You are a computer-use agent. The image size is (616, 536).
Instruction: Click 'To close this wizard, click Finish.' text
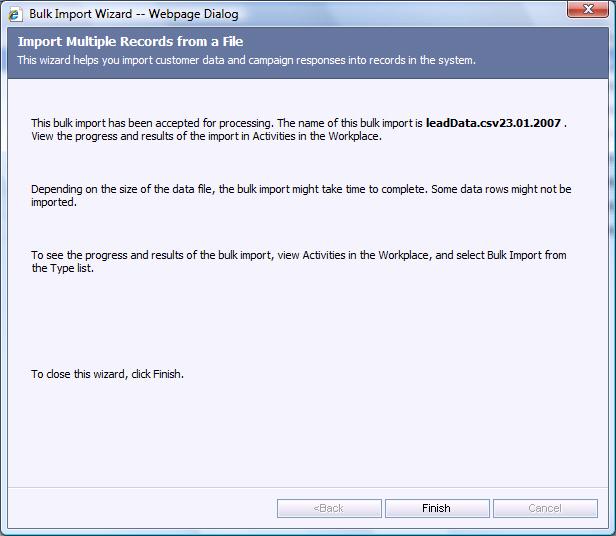[x=107, y=374]
